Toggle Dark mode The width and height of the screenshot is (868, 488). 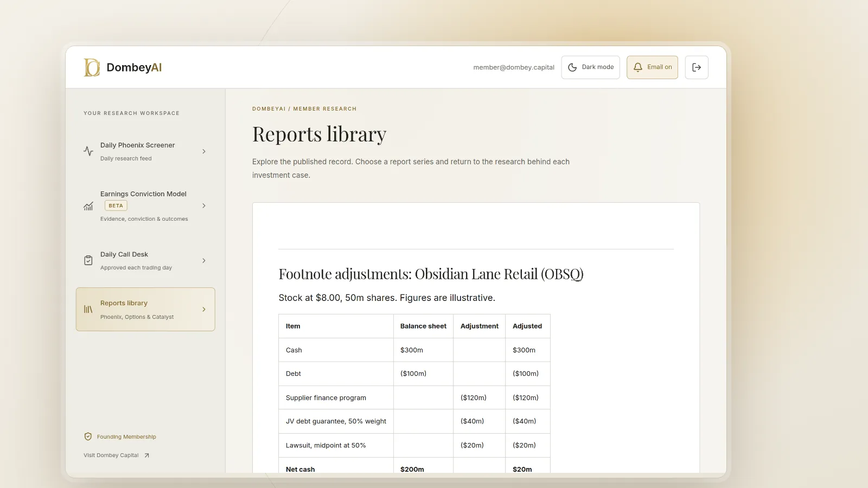(590, 67)
